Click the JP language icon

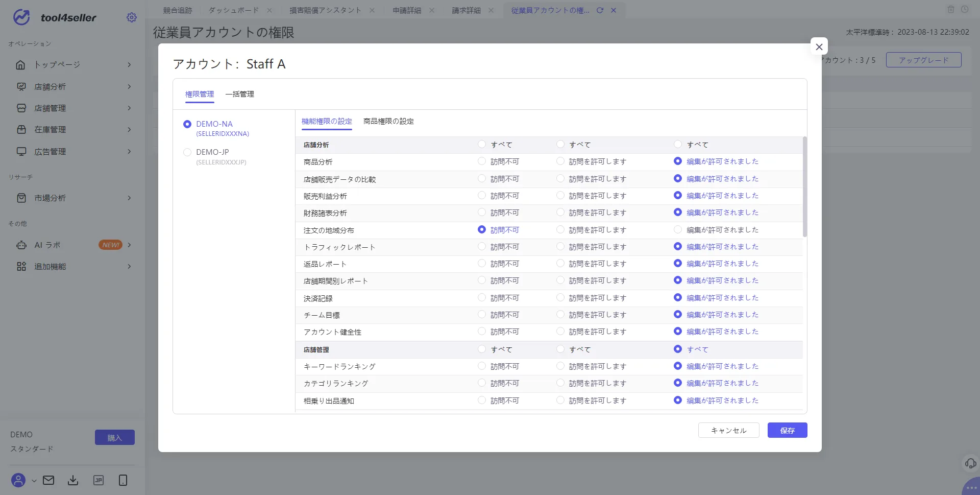point(99,480)
